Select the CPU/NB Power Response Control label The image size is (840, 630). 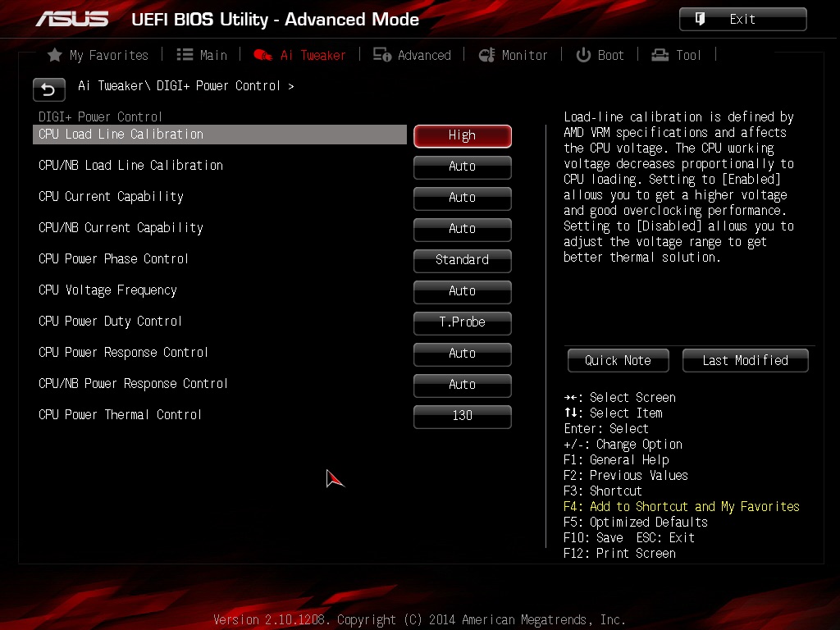click(x=133, y=383)
